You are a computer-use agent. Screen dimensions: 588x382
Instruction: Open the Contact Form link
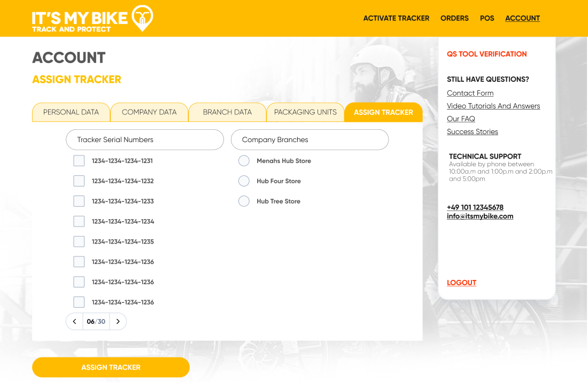click(470, 93)
